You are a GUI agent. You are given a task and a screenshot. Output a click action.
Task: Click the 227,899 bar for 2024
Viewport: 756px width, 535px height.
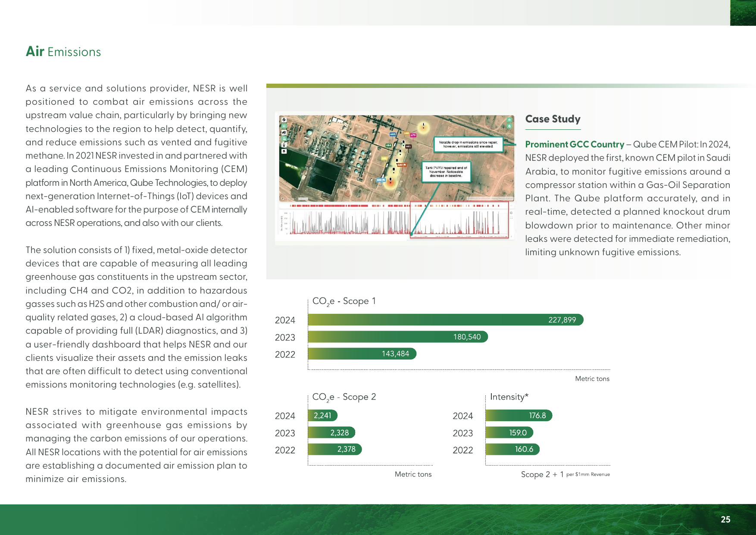446,320
